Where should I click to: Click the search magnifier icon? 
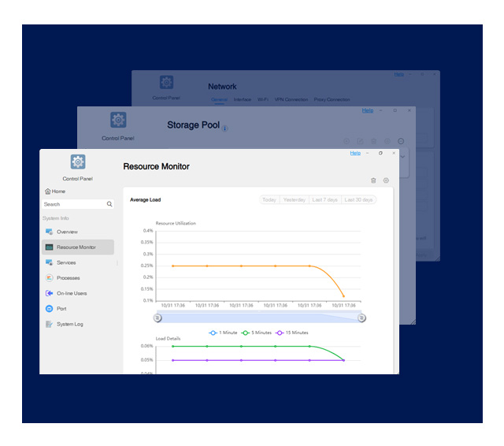click(x=109, y=204)
